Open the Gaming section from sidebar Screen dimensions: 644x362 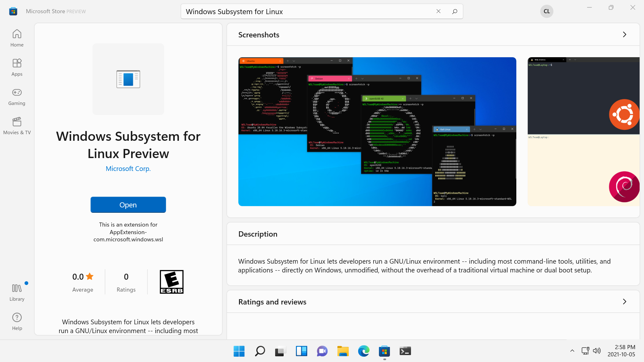coord(17,96)
